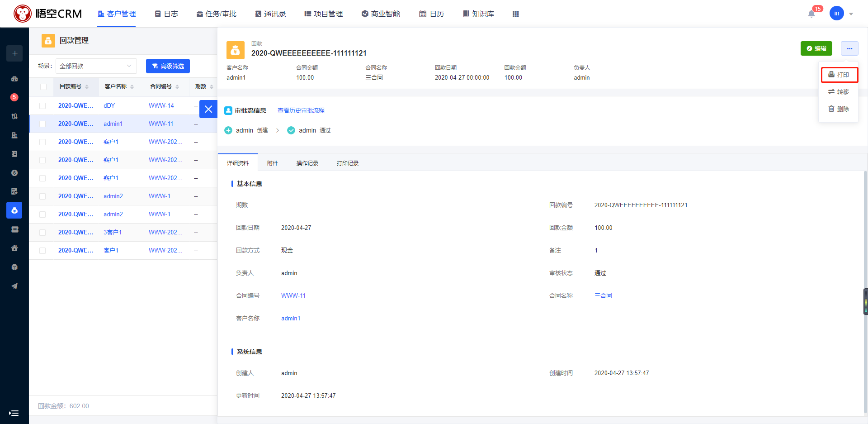Sort by 客户名称 column arrows
Viewport: 868px width, 424px height.
pyautogui.click(x=132, y=86)
